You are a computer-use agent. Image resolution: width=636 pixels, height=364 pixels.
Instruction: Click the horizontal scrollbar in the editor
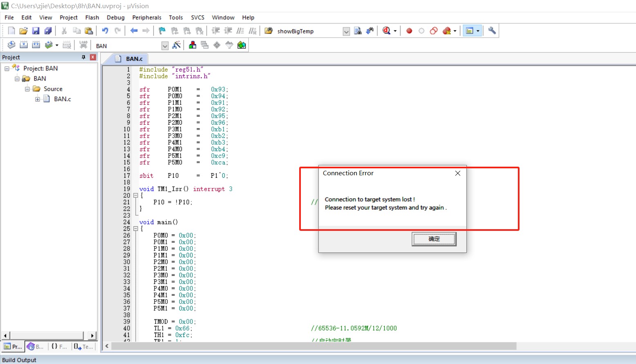click(314, 346)
